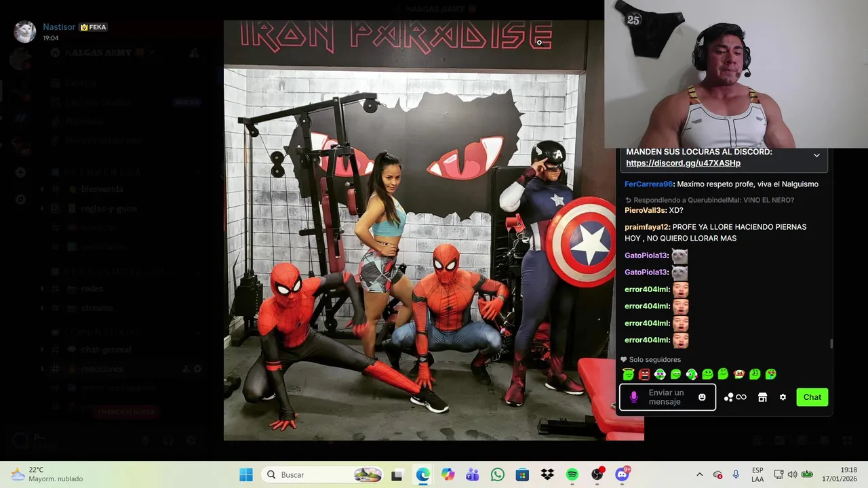This screenshot has height=488, width=868.
Task: Click the FEKA server tag badge
Action: [94, 27]
